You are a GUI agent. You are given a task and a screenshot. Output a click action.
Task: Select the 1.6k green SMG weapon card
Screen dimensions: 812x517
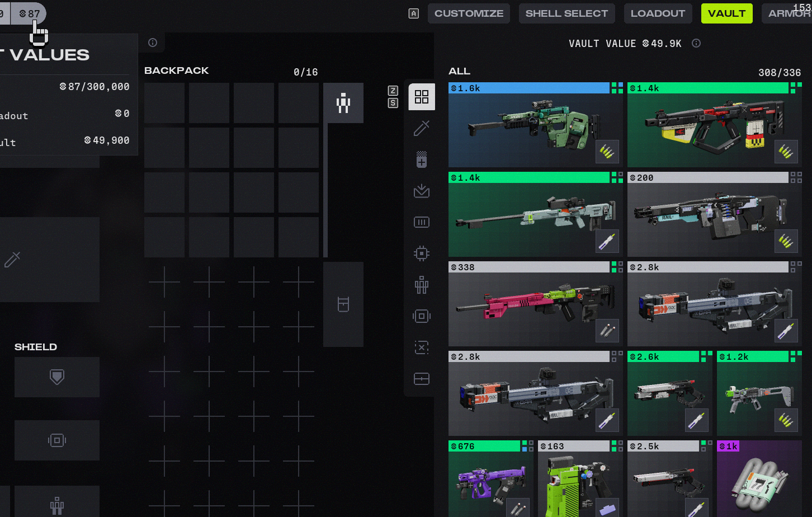coord(536,125)
